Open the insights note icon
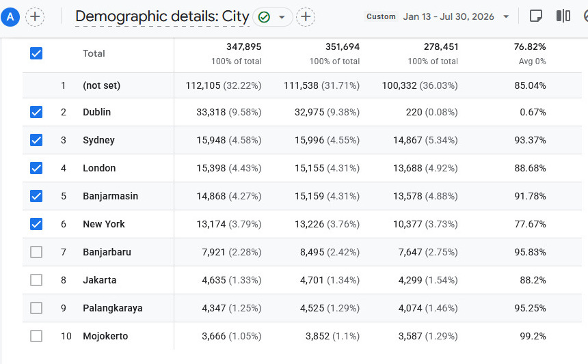The width and height of the screenshot is (588, 364). [x=535, y=16]
